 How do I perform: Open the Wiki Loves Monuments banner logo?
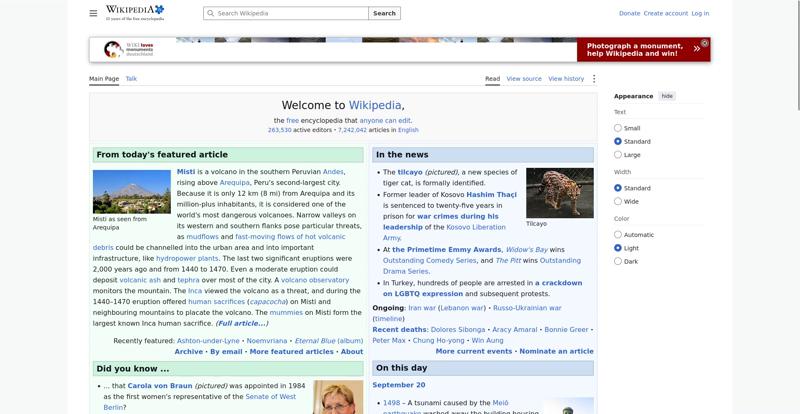click(129, 50)
